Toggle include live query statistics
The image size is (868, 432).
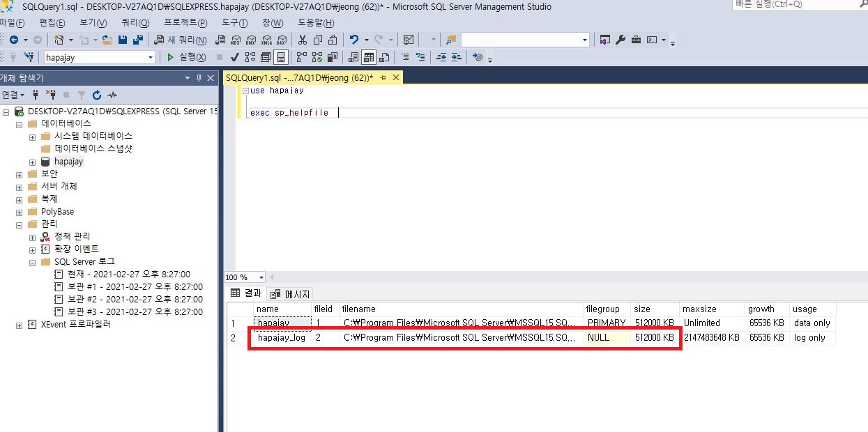317,57
